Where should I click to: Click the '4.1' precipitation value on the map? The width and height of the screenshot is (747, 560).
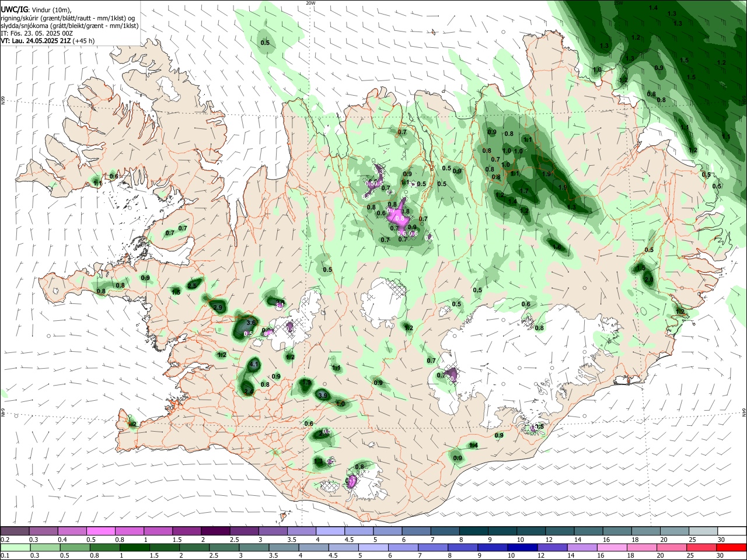click(x=254, y=364)
